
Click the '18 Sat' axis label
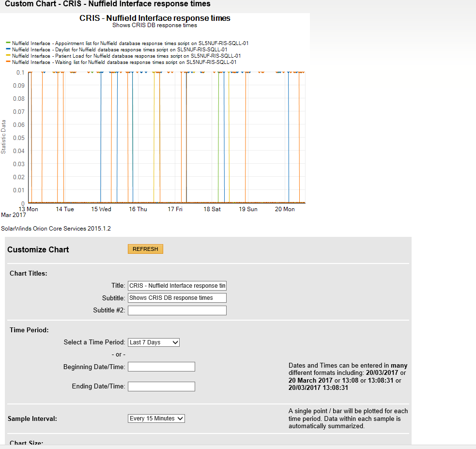[212, 209]
